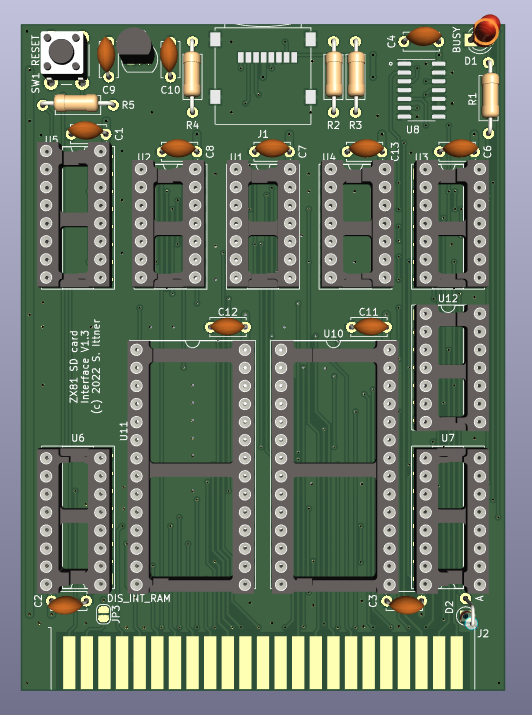Screen dimensions: 532x715
Task: Select the U5 DIP socket
Action: click(74, 214)
